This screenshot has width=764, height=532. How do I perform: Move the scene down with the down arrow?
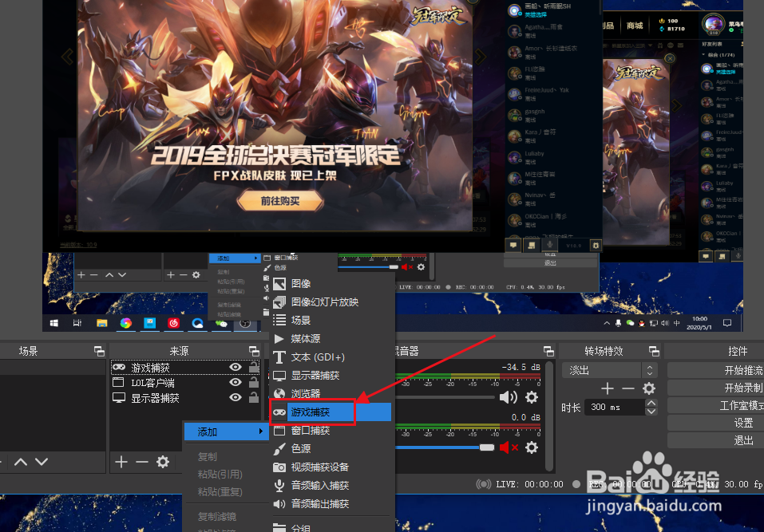[42, 462]
